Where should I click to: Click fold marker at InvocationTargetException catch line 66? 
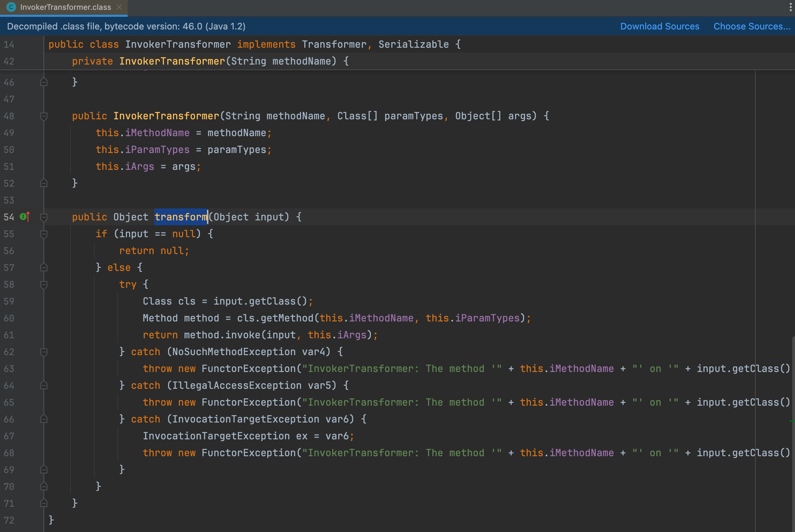point(44,419)
